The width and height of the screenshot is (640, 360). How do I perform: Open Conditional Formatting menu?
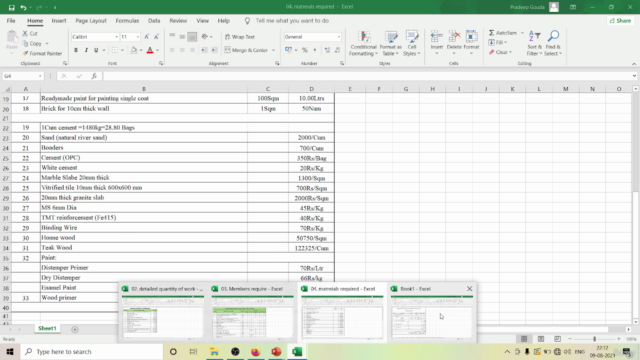[363, 43]
